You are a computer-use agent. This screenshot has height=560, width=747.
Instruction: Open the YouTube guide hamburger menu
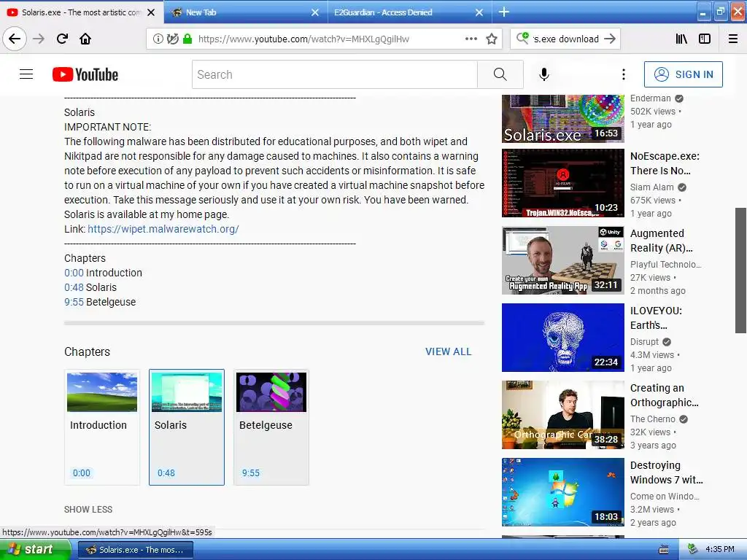(x=26, y=74)
